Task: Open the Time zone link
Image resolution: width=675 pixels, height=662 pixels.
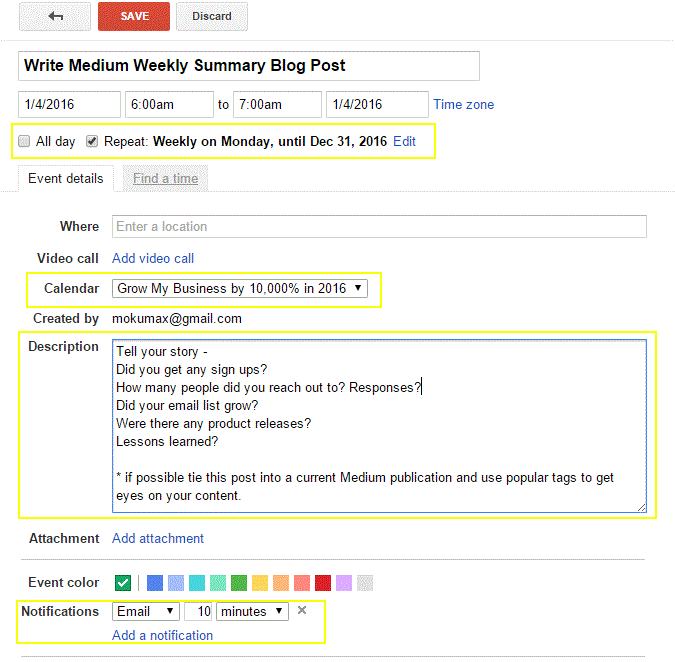Action: [463, 104]
